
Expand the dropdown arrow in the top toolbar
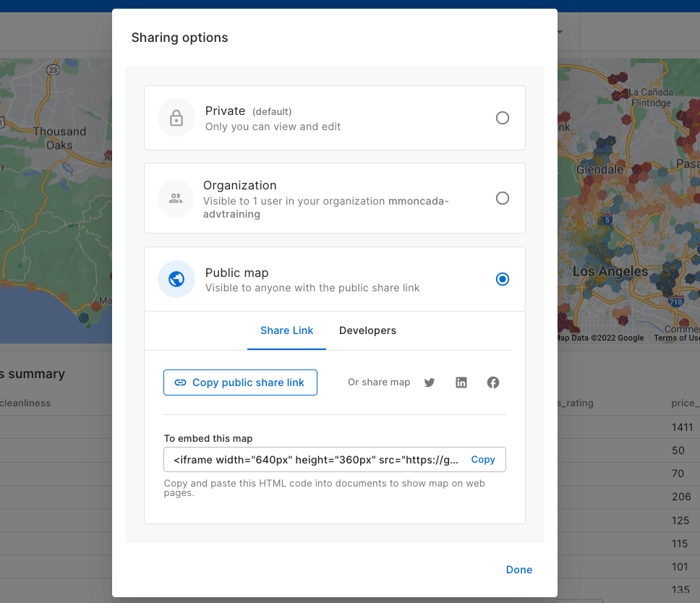point(560,32)
